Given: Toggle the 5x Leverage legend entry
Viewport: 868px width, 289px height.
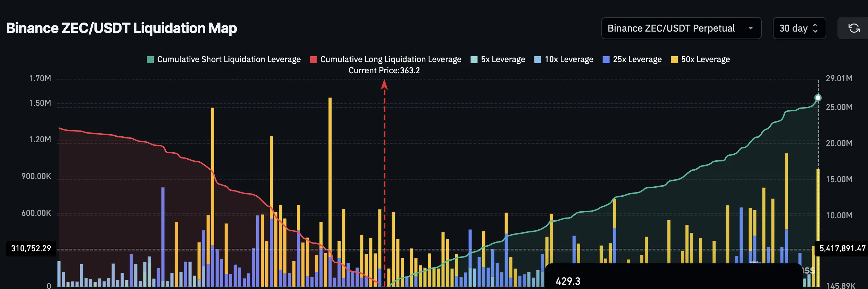Looking at the screenshot, I should 498,59.
